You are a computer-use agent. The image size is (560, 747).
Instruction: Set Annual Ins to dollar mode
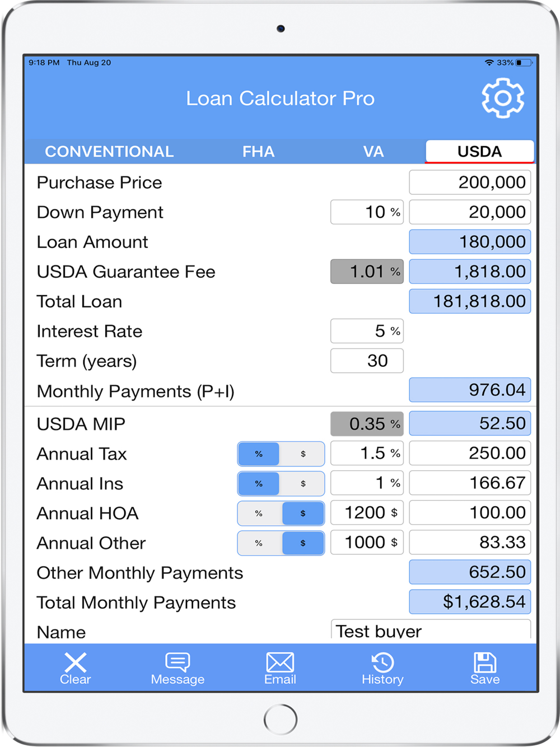[303, 484]
